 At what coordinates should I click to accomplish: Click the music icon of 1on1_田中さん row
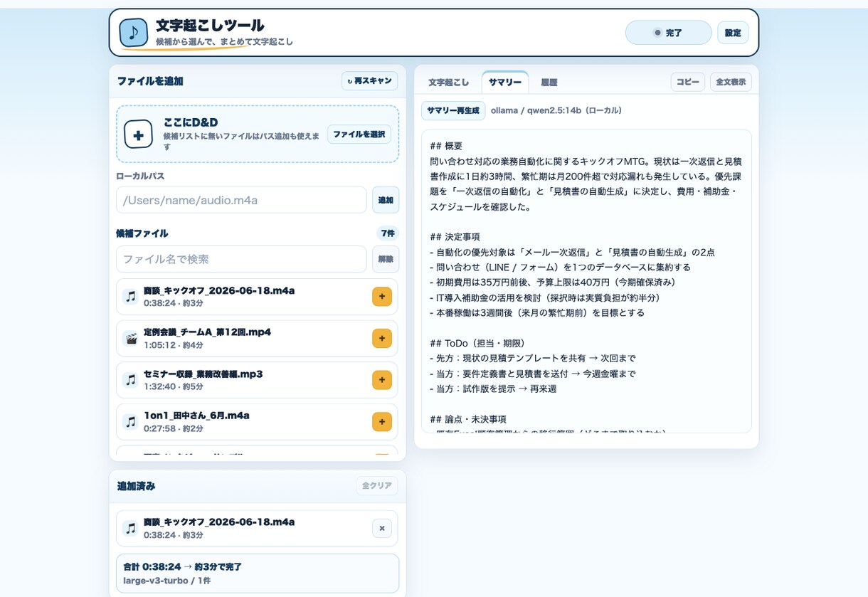(x=130, y=422)
